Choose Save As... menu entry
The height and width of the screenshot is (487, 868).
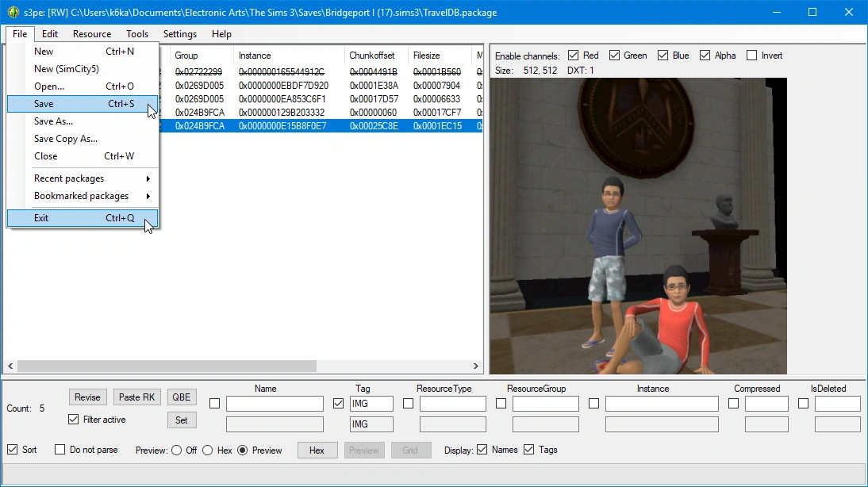[x=83, y=121]
